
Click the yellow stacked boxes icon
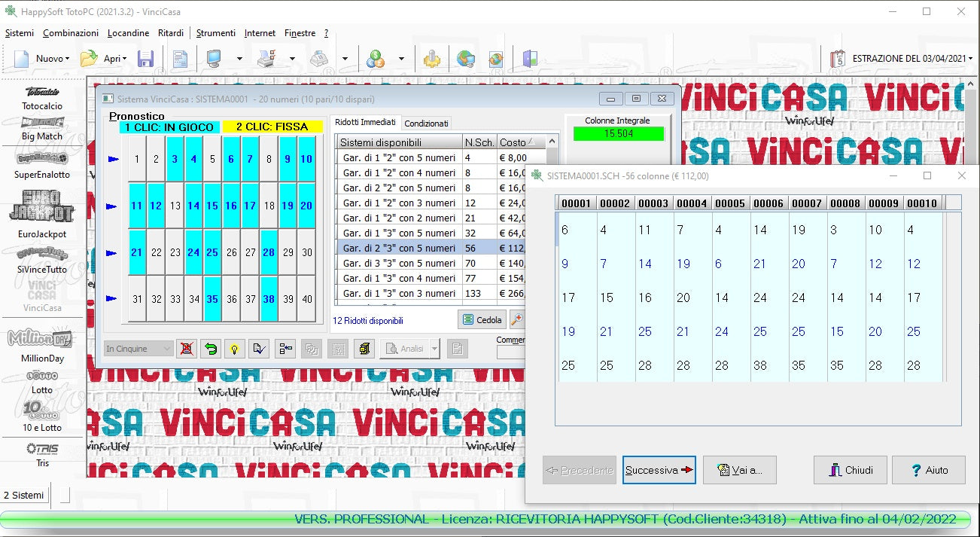364,349
